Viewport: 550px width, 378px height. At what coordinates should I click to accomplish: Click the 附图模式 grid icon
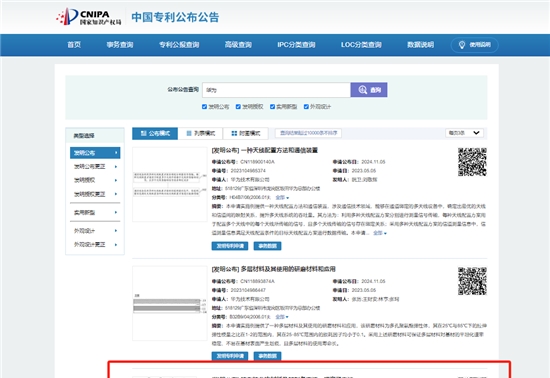[234, 133]
